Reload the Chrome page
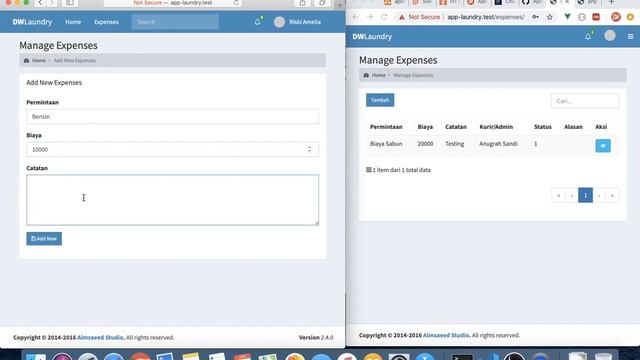 click(384, 17)
